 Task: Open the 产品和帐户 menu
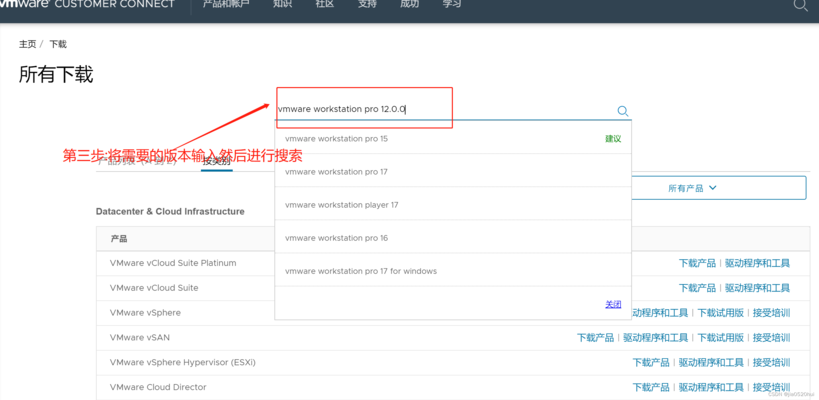click(x=224, y=5)
